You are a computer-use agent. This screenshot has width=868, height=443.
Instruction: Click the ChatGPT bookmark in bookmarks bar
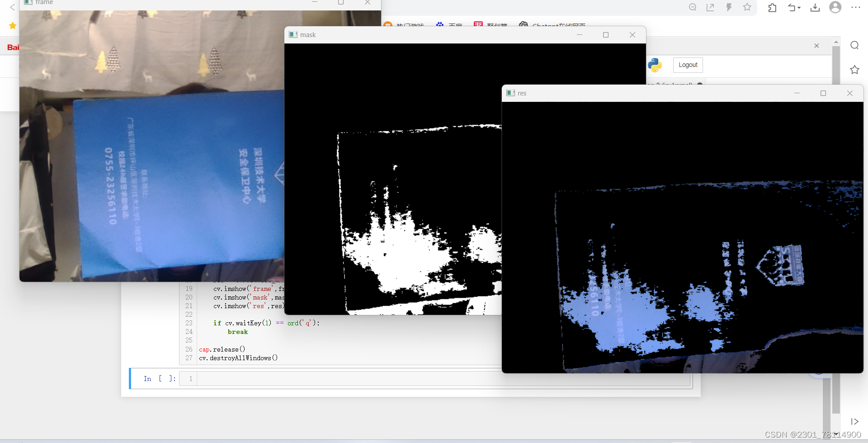552,25
